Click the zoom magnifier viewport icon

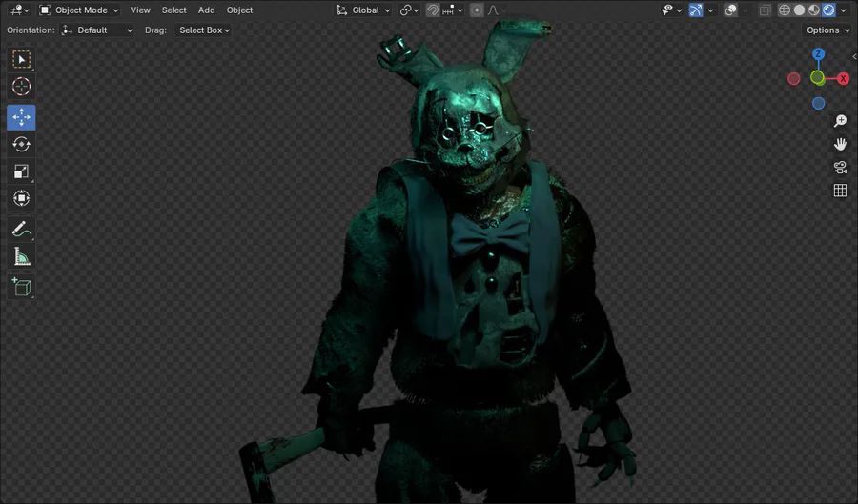840,121
